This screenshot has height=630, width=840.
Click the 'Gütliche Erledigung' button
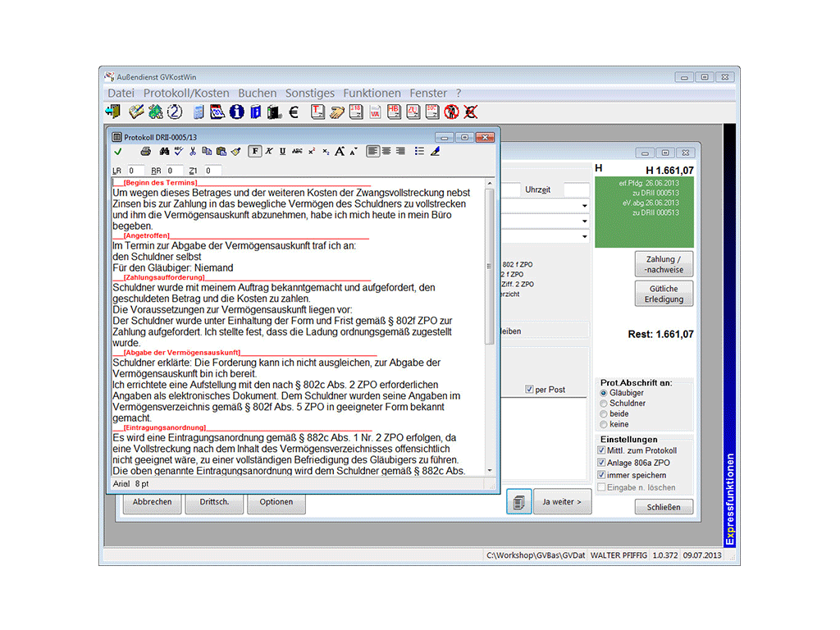[664, 294]
